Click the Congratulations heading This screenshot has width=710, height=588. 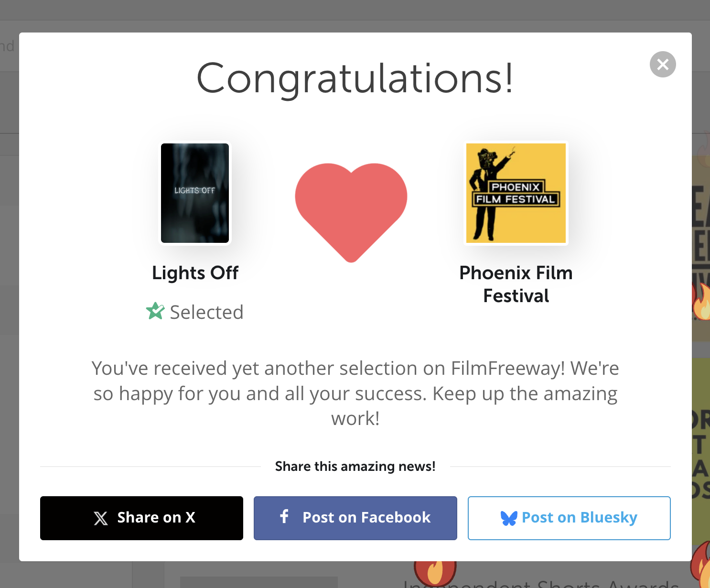tap(355, 78)
